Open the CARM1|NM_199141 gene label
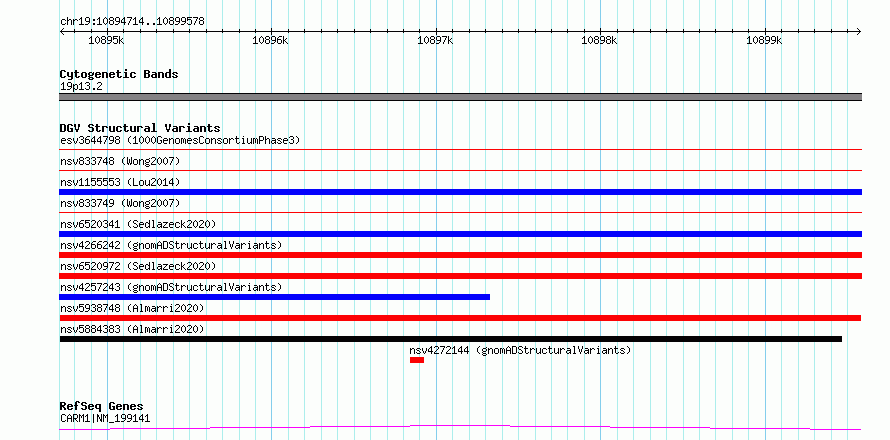Viewport: 890px width, 440px height. tap(105, 419)
